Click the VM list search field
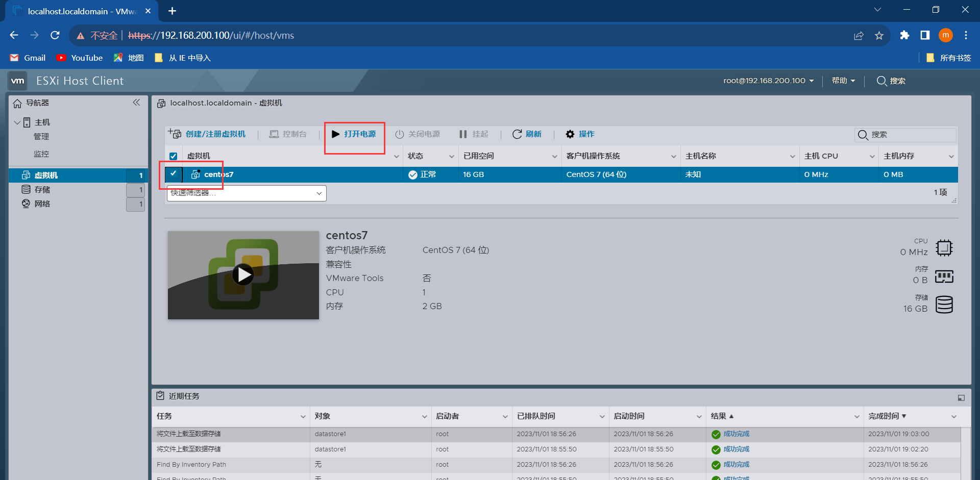The image size is (980, 480). [905, 135]
